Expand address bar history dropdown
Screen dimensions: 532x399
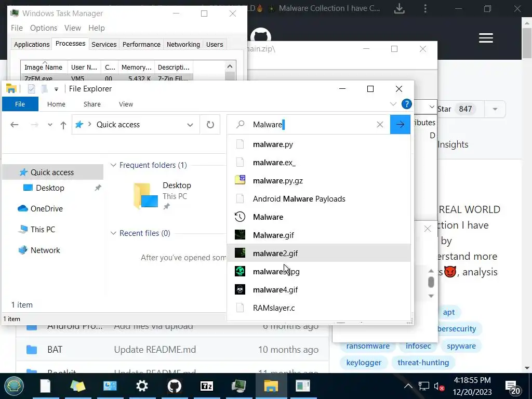[190, 125]
